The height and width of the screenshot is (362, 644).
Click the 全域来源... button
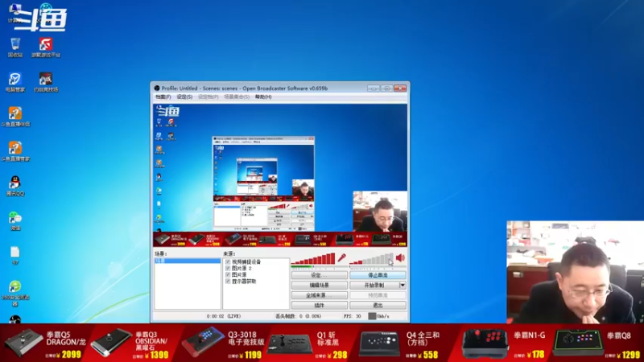[319, 295]
